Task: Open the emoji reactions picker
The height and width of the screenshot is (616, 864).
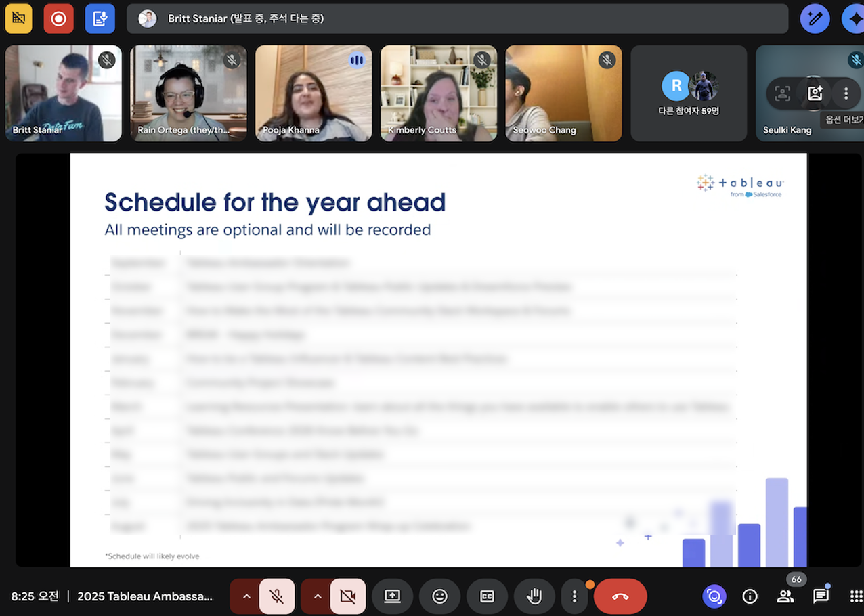Action: point(439,596)
